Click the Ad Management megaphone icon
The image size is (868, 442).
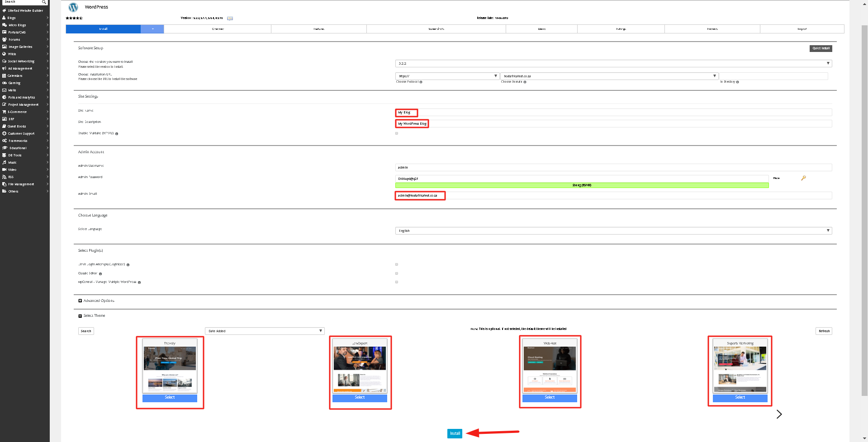pos(4,68)
